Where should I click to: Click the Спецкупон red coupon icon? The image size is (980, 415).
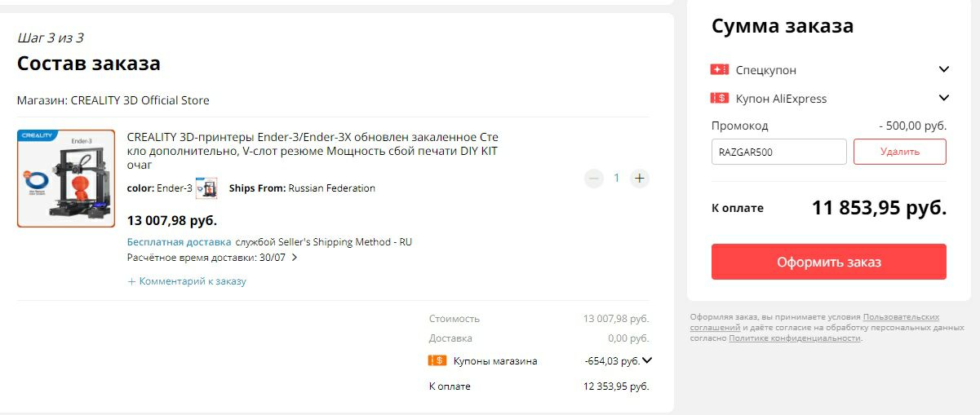pos(719,70)
